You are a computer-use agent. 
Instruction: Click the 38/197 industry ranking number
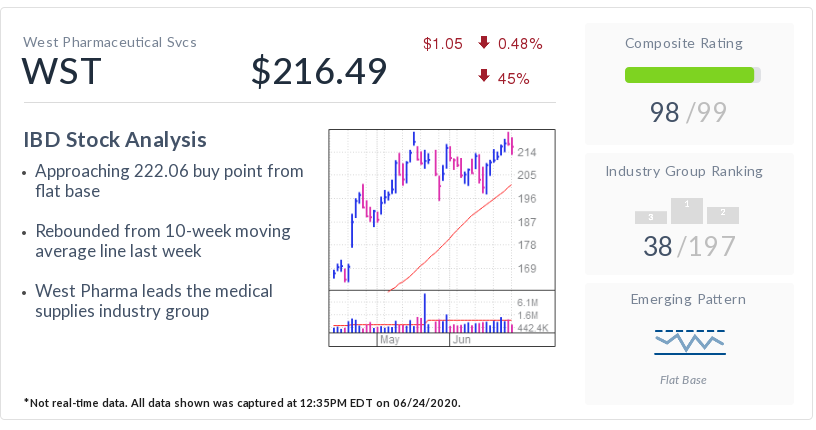pyautogui.click(x=689, y=245)
